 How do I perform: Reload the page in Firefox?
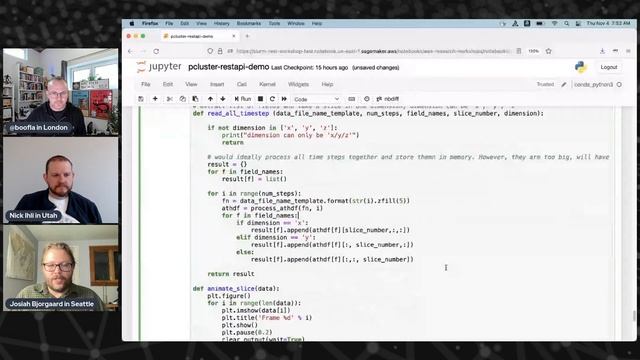(x=156, y=51)
